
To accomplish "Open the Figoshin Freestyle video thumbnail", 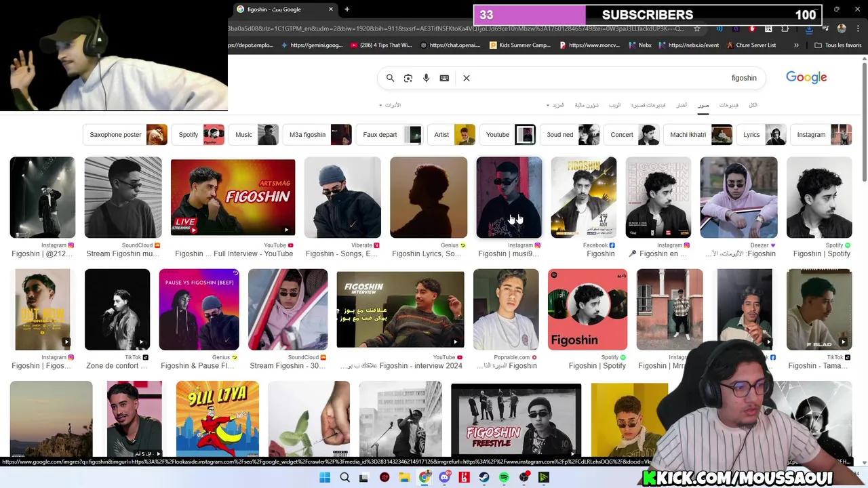I will click(x=516, y=420).
